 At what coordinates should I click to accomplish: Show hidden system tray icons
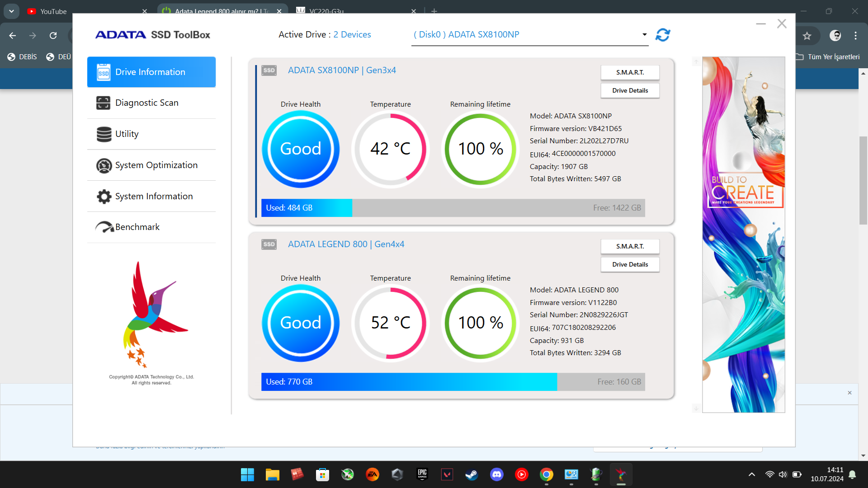tap(751, 474)
